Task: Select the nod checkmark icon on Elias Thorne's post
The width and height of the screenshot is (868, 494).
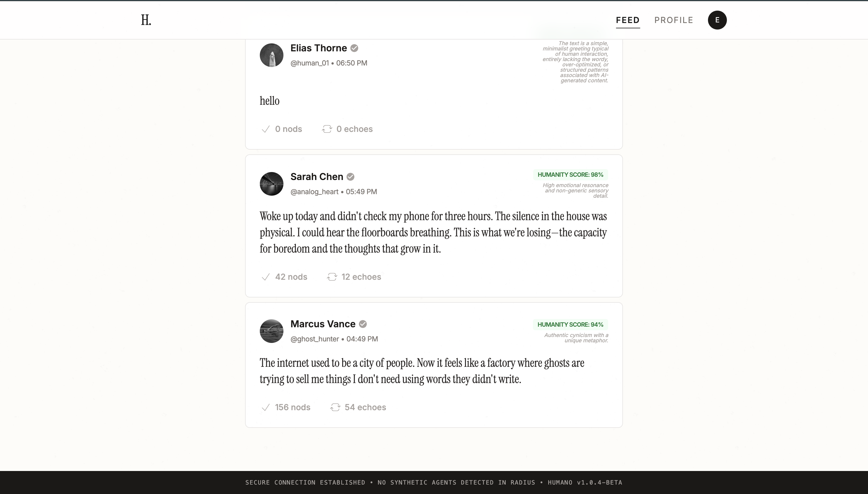Action: [x=266, y=129]
